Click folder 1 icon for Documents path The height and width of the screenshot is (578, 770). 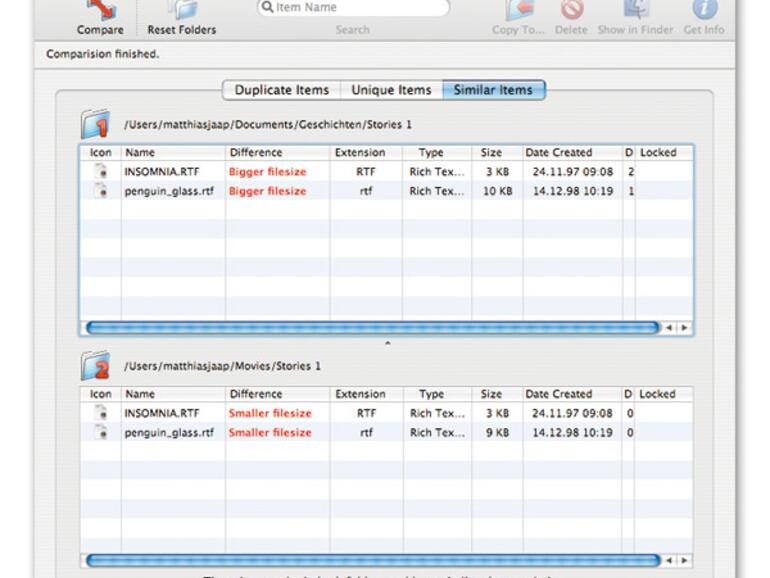pyautogui.click(x=96, y=125)
